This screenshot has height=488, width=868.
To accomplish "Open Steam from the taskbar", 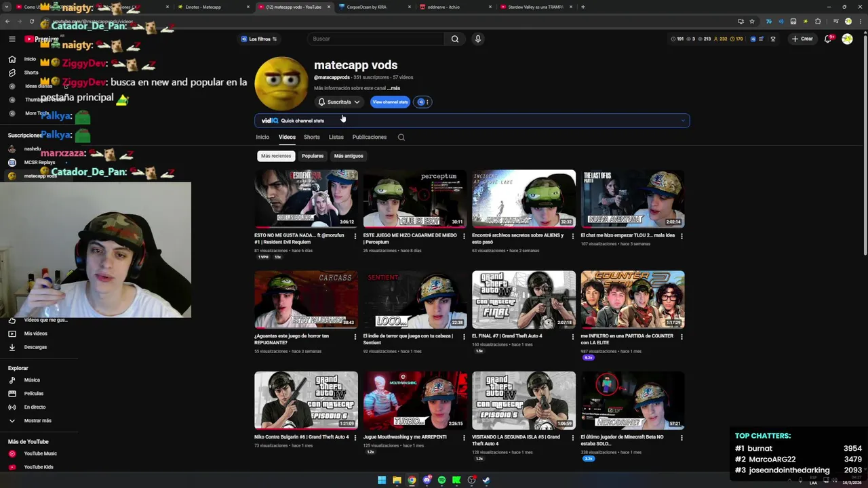I will point(486,480).
